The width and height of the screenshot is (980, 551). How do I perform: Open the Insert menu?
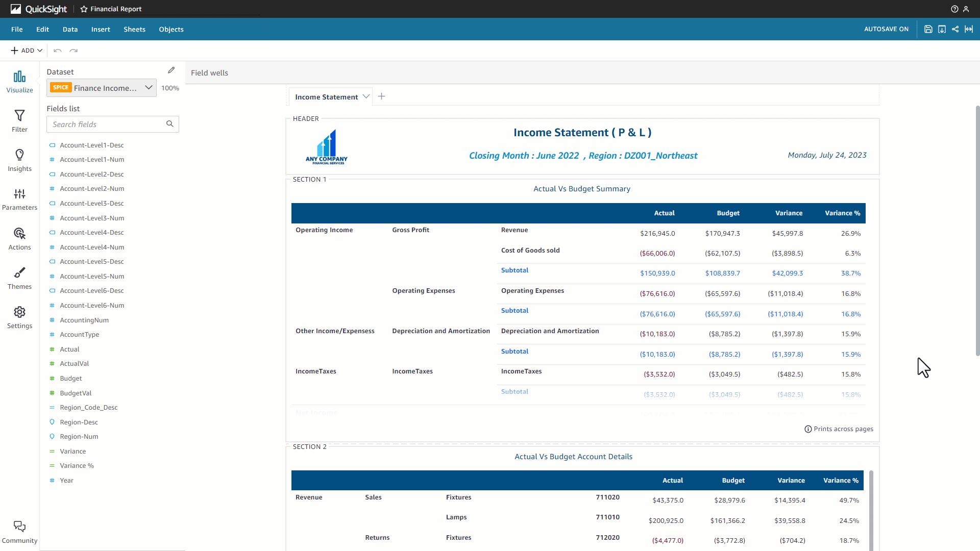click(101, 29)
